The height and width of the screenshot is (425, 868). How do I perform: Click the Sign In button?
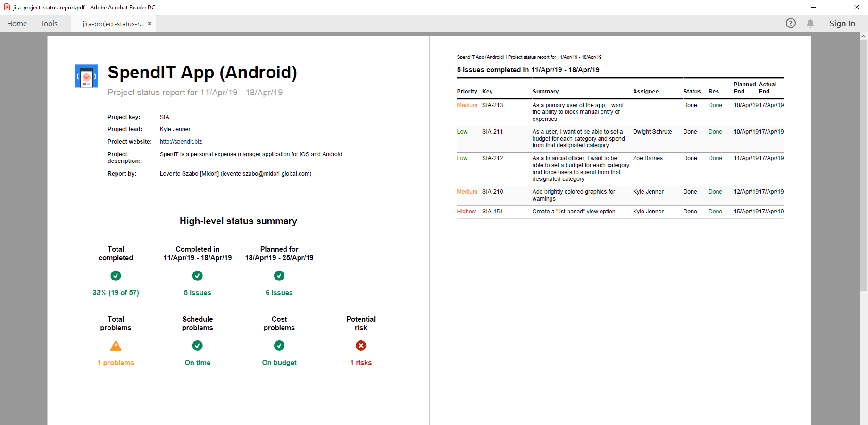point(842,24)
